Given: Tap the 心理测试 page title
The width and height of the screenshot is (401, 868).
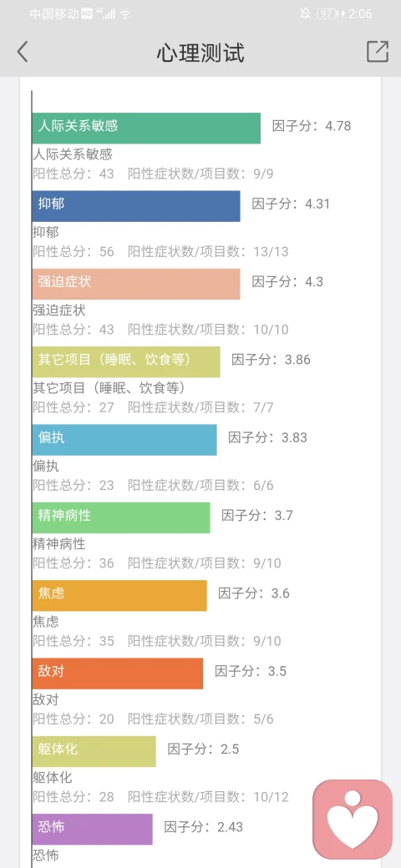Looking at the screenshot, I should (200, 53).
